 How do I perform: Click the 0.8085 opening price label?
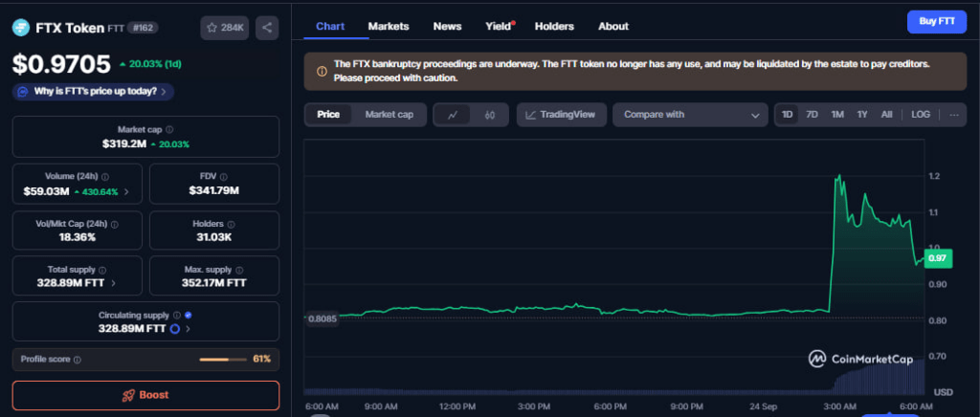[323, 319]
